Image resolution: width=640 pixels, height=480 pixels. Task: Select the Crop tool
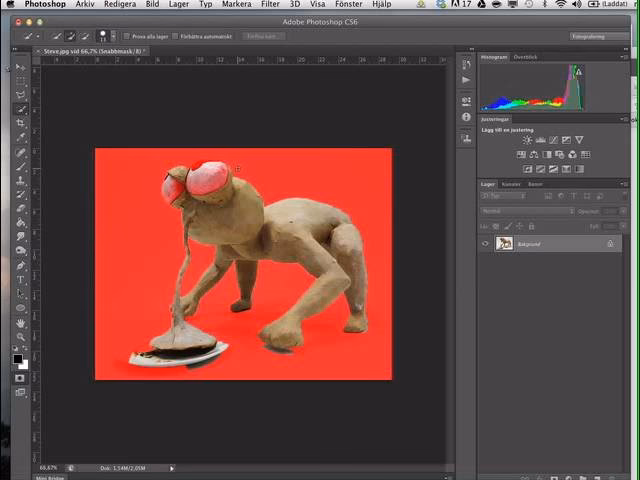coord(20,124)
